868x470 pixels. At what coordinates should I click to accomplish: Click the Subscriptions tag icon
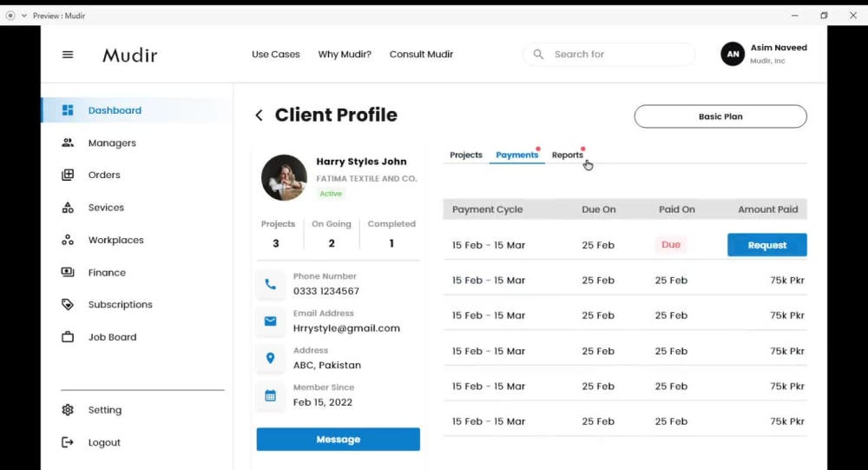[68, 304]
